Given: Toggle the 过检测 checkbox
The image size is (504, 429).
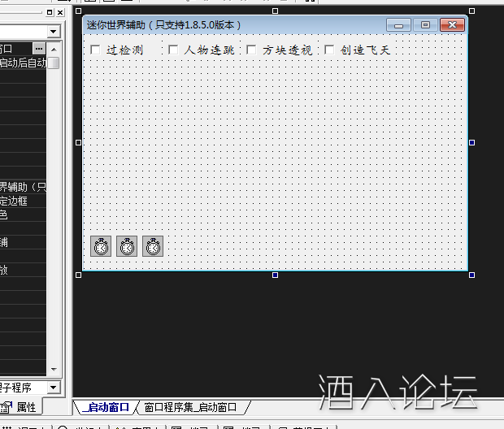Looking at the screenshot, I should pos(96,50).
